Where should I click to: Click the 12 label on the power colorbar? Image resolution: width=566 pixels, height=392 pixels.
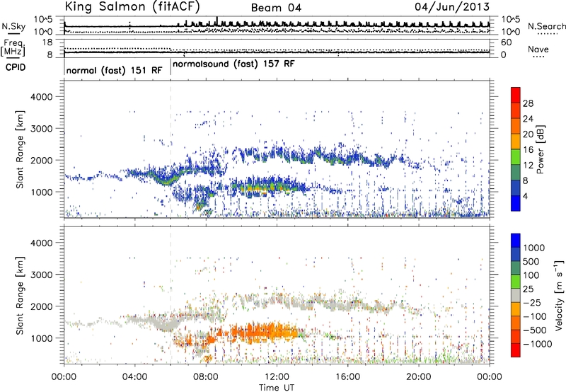(528, 166)
